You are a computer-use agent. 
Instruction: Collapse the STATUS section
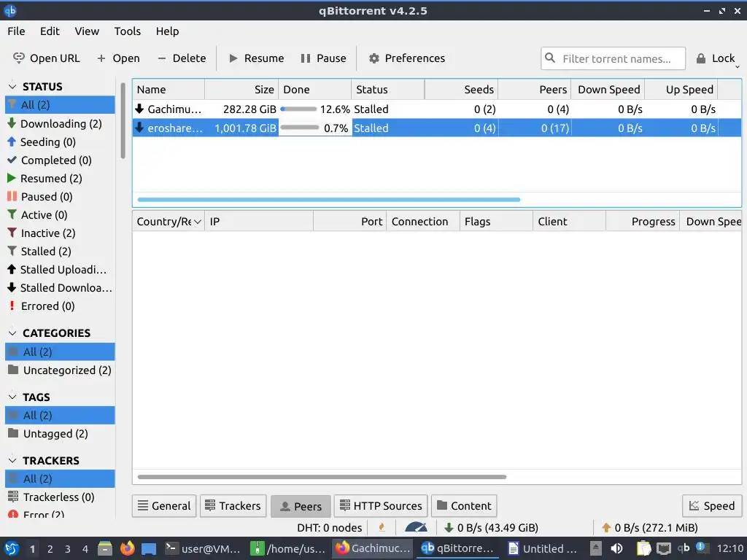click(12, 86)
